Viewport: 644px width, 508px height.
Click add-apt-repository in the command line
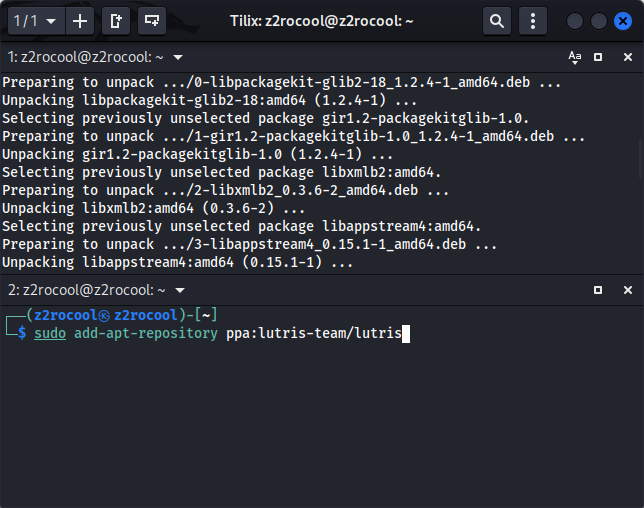146,333
